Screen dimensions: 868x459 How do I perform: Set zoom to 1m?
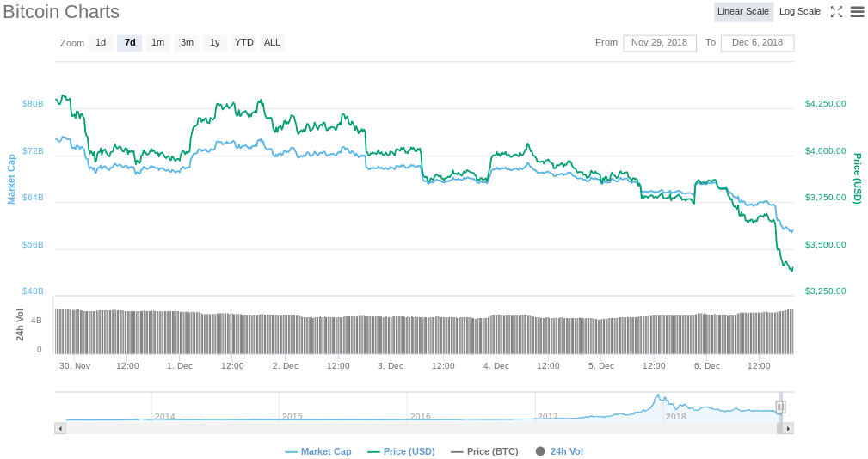pyautogui.click(x=157, y=43)
